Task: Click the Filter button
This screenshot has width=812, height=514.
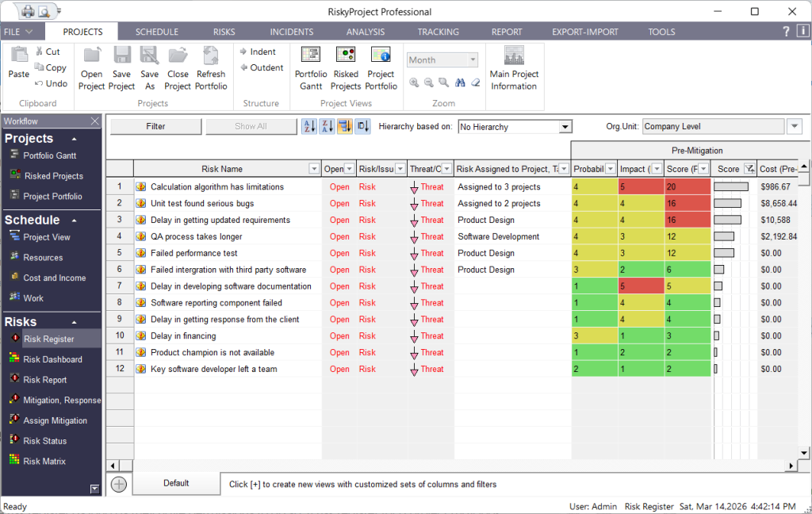Action: (x=155, y=127)
